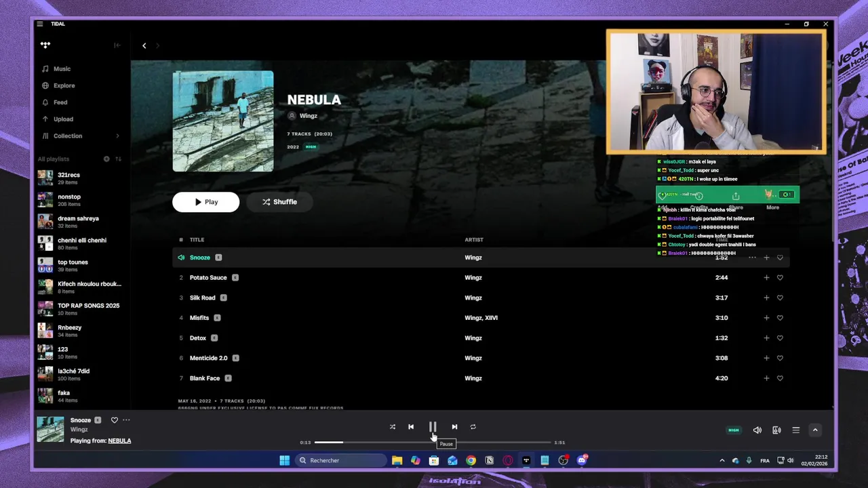Open File Explorer from the taskbar
This screenshot has height=488, width=868.
click(397, 460)
